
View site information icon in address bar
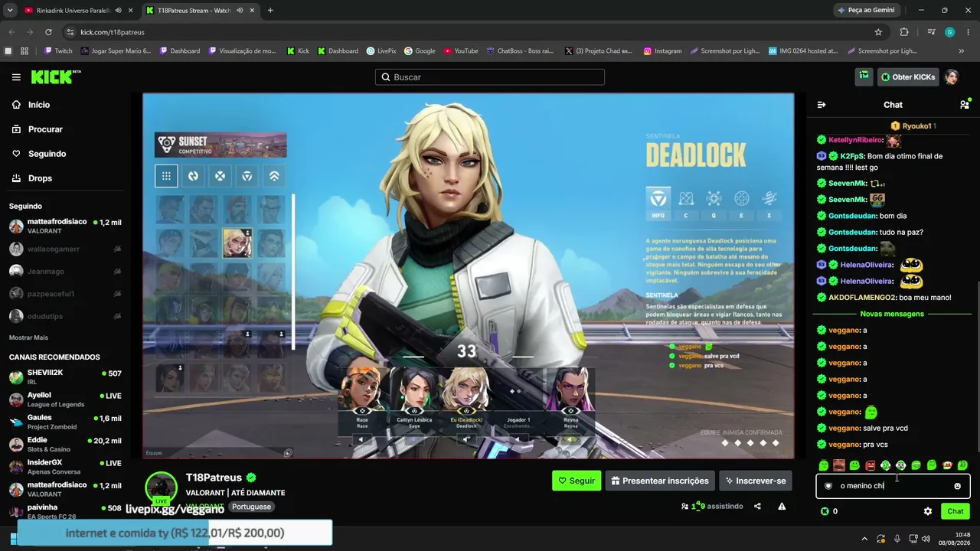point(70,32)
